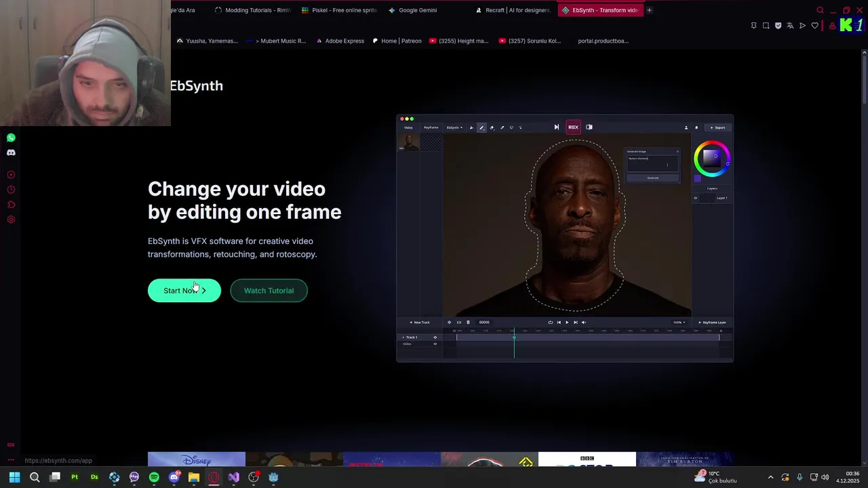Viewport: 868px width, 488px height.
Task: Select the EbSynth browser tab
Action: coord(600,10)
